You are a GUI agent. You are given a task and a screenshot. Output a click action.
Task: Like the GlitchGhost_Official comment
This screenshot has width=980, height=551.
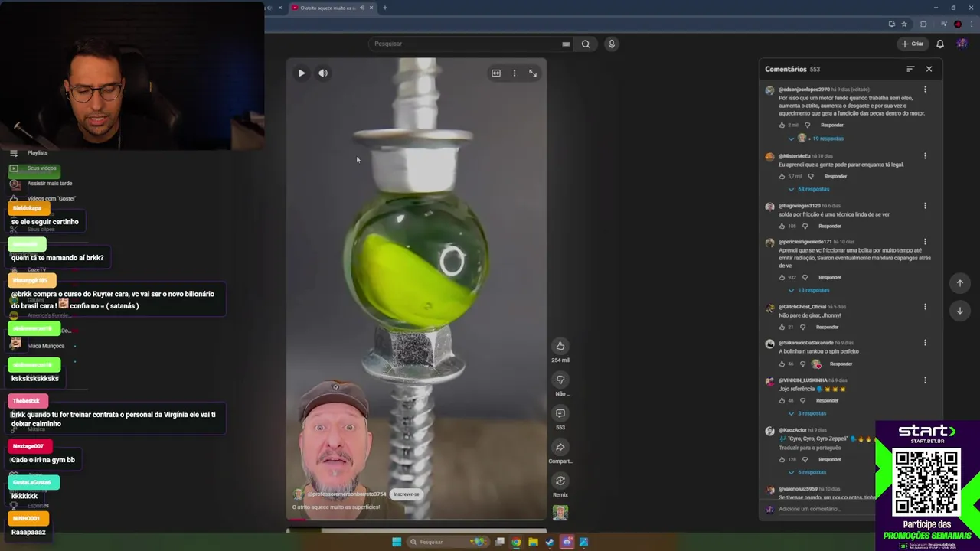pos(782,327)
